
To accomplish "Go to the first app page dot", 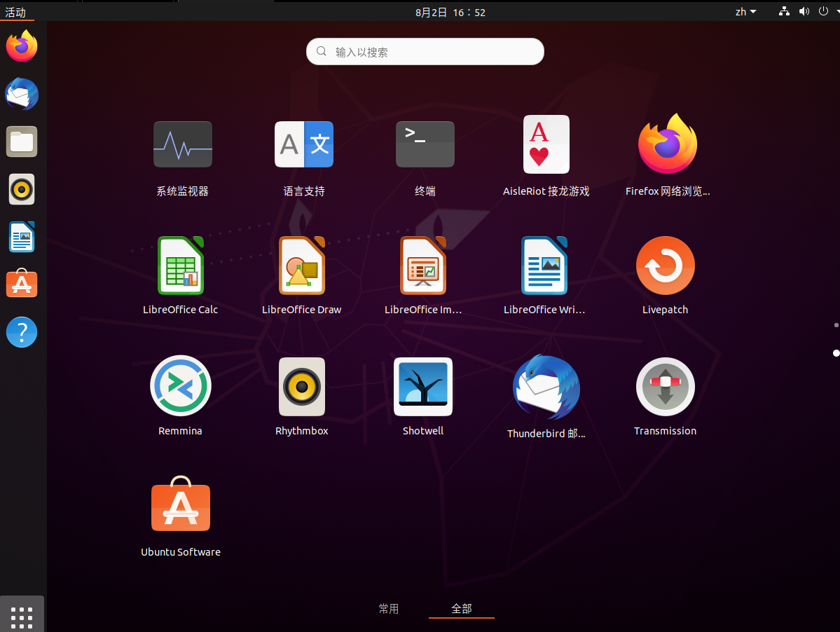I will pyautogui.click(x=836, y=325).
